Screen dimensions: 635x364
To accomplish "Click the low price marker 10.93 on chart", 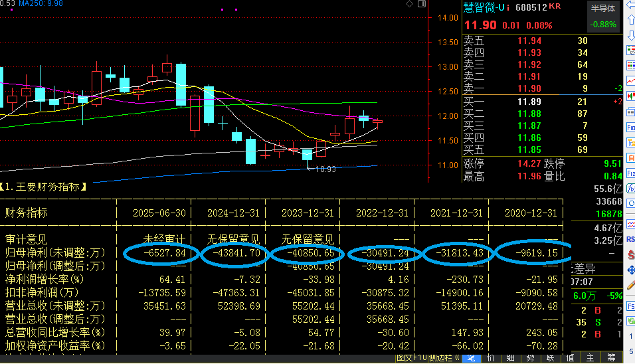I will coord(325,169).
